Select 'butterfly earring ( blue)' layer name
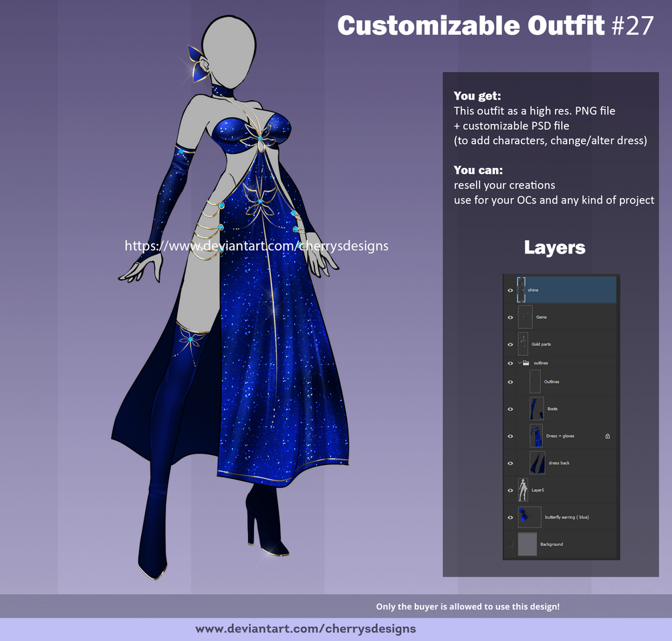This screenshot has height=641, width=672. click(567, 517)
